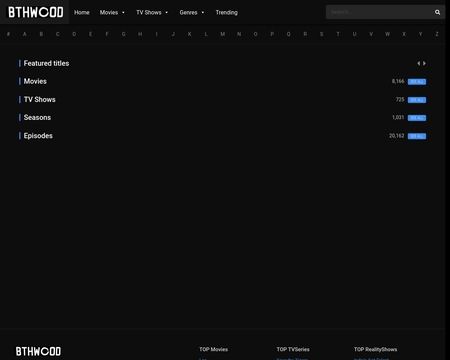
Task: Click the Episodes section heading
Action: (x=38, y=136)
